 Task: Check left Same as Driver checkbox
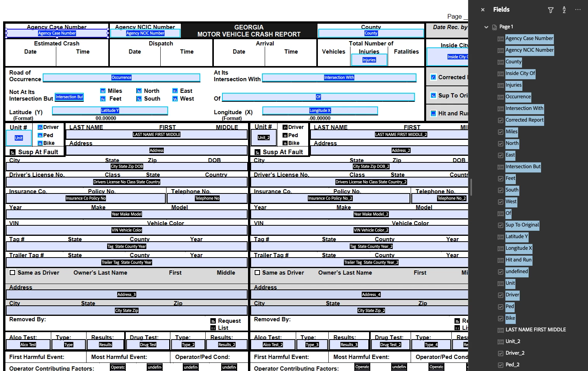pos(12,273)
